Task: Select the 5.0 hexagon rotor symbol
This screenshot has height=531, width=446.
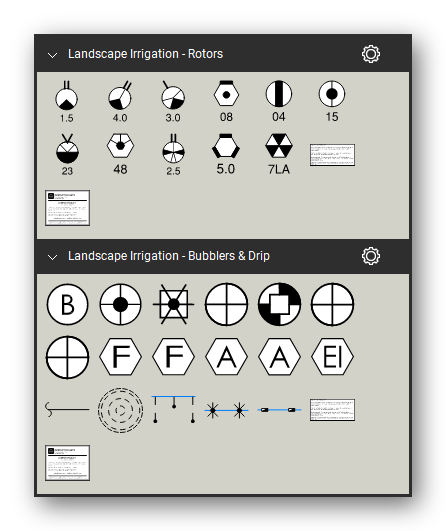Action: point(226,154)
